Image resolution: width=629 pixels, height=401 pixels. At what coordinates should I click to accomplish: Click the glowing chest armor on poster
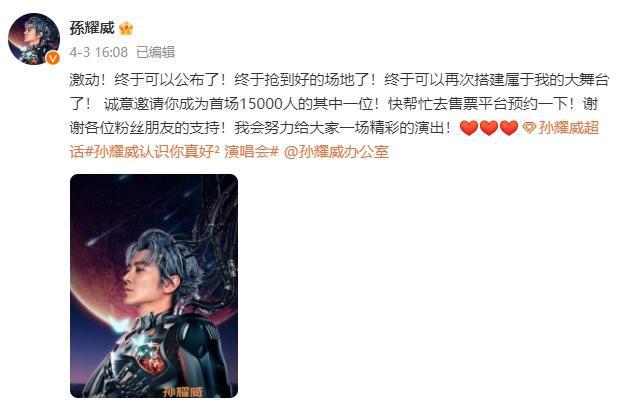click(x=152, y=359)
